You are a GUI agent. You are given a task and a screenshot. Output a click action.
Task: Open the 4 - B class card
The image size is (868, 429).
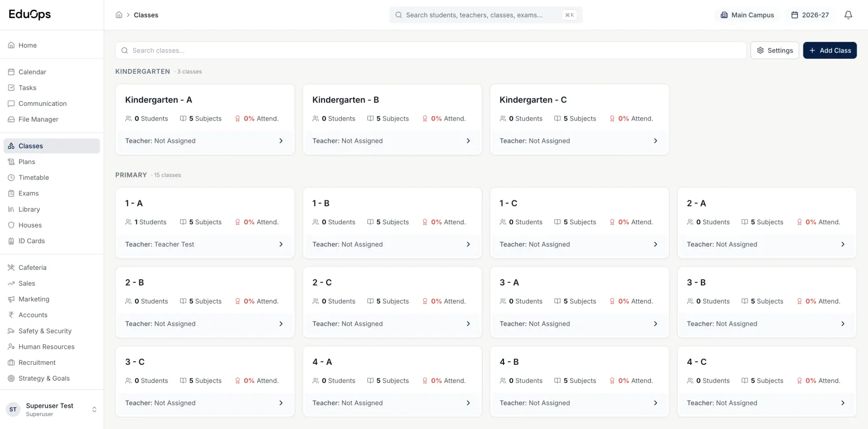click(x=579, y=381)
